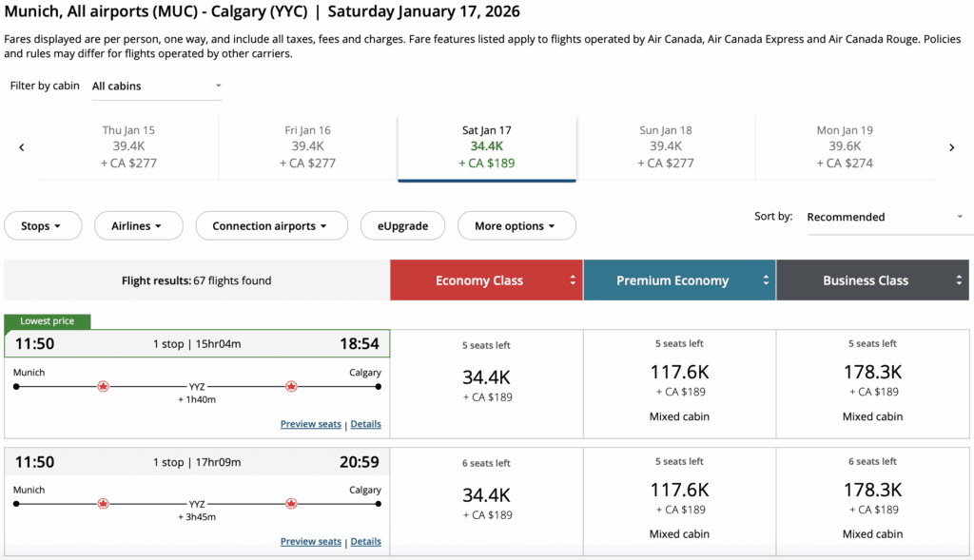Viewport: 974px width, 560px height.
Task: Click sort arrows on Premium Economy header
Action: click(766, 280)
